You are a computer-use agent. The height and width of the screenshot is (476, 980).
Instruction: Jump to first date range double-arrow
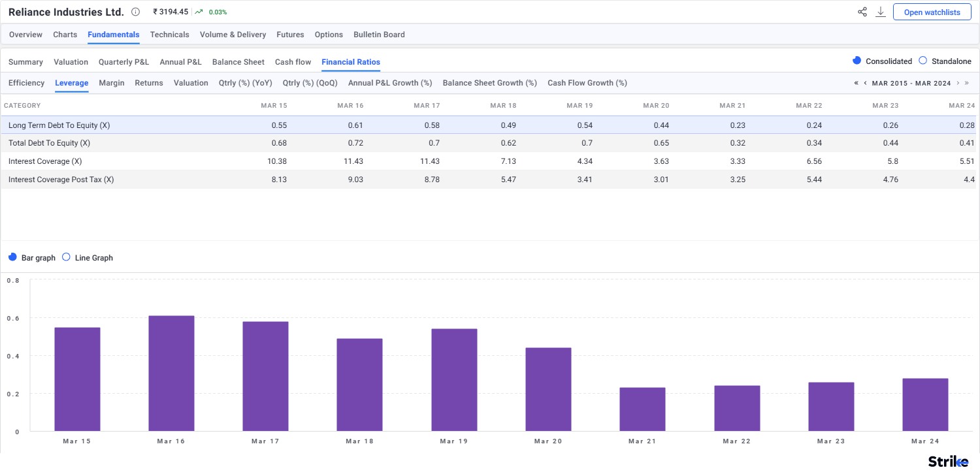(857, 83)
